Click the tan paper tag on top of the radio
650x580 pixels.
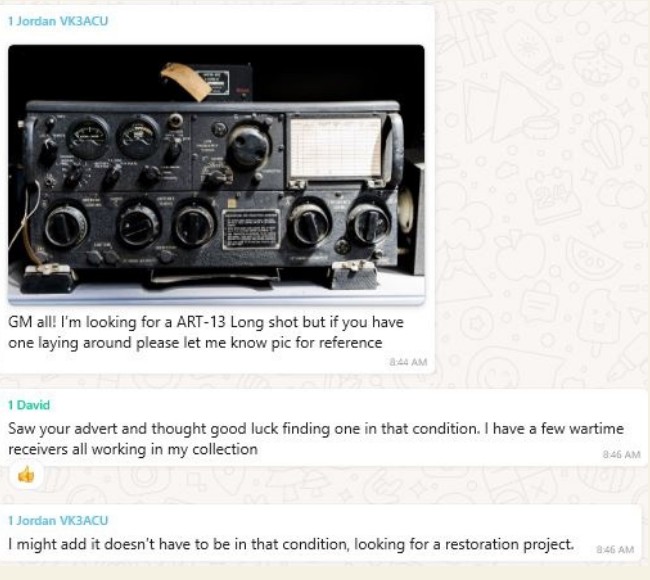click(187, 80)
